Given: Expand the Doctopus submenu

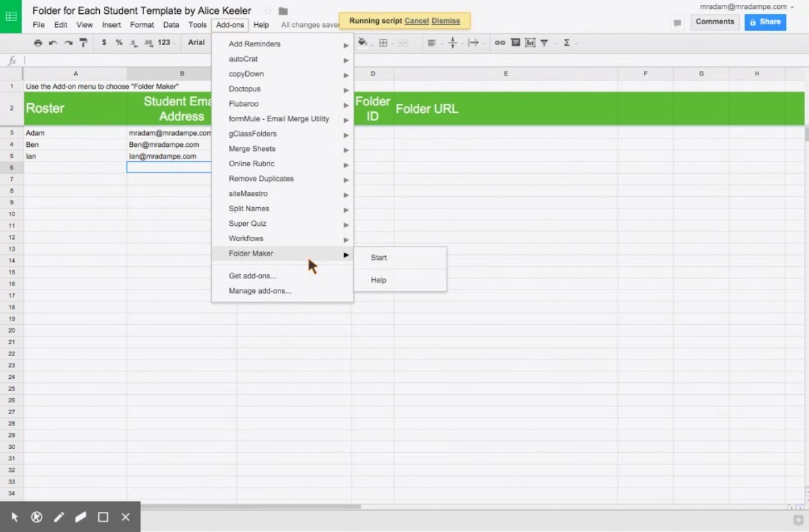Looking at the screenshot, I should tap(282, 89).
